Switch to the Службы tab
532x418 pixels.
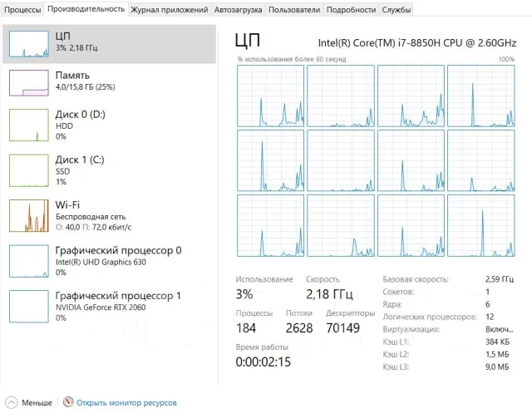pos(397,10)
